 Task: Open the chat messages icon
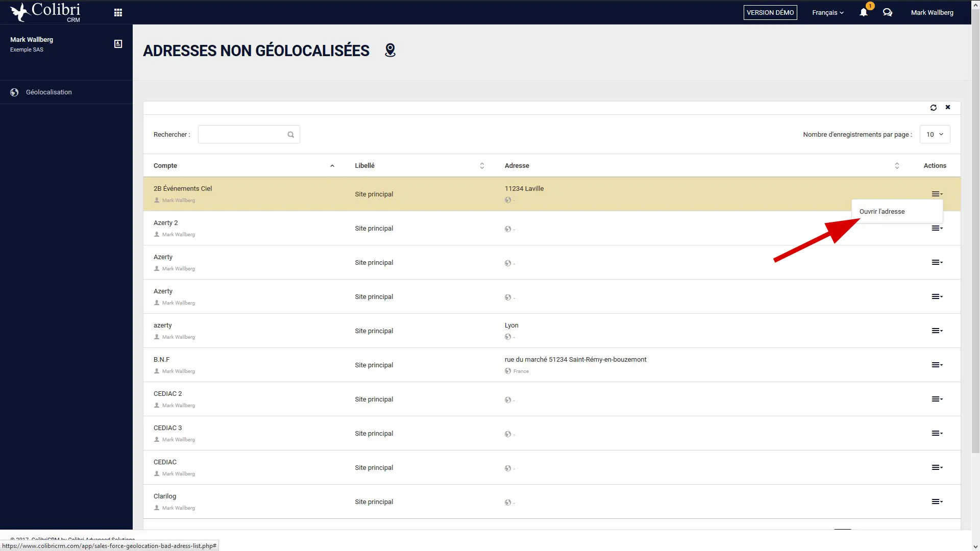pos(888,13)
